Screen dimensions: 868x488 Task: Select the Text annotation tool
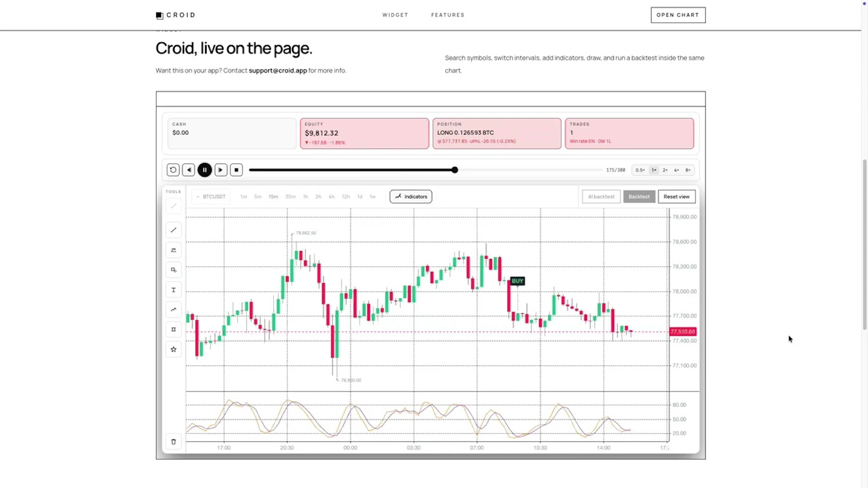point(174,290)
